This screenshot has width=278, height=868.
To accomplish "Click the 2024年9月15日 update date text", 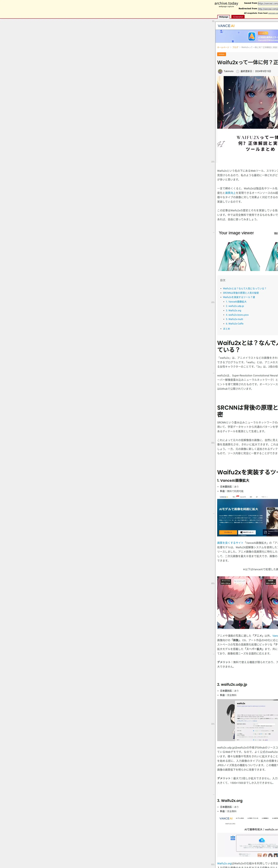I will [263, 71].
